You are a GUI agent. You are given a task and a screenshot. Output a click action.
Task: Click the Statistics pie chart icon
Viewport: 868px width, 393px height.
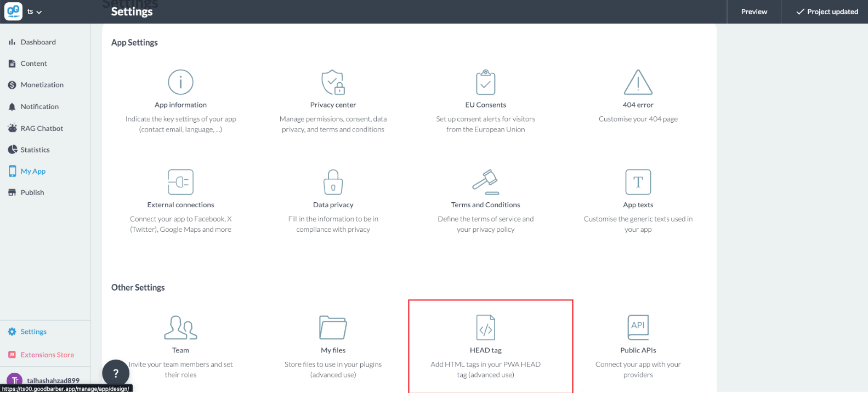(x=12, y=150)
